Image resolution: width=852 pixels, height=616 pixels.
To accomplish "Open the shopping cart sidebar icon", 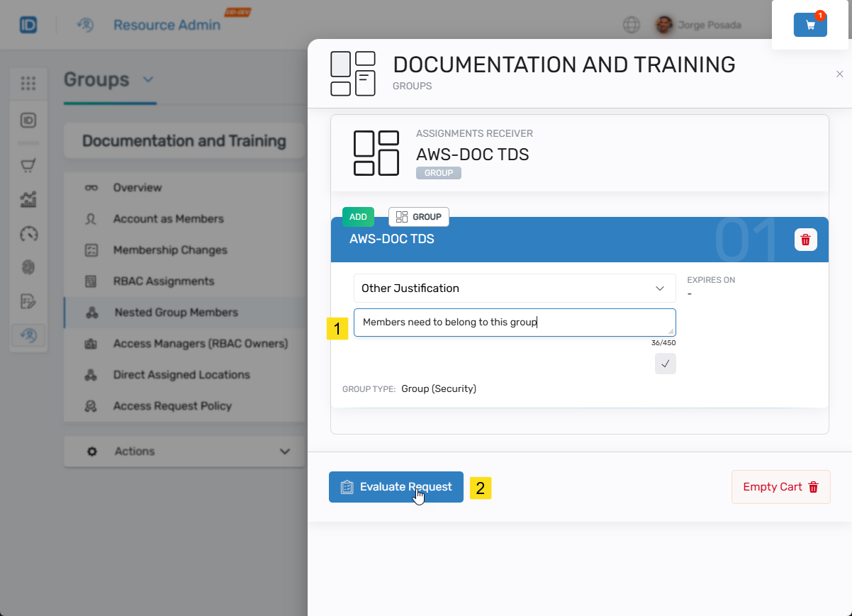I will tap(28, 166).
